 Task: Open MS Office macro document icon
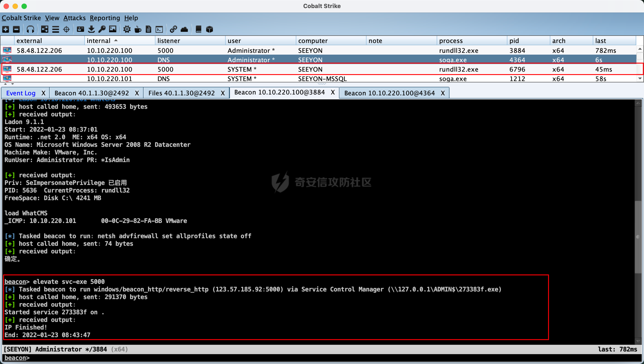148,29
